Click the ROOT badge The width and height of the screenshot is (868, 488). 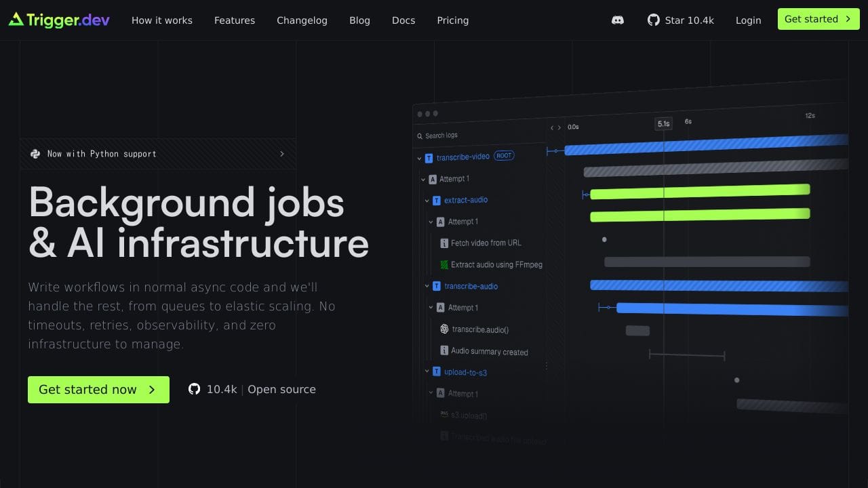[504, 155]
